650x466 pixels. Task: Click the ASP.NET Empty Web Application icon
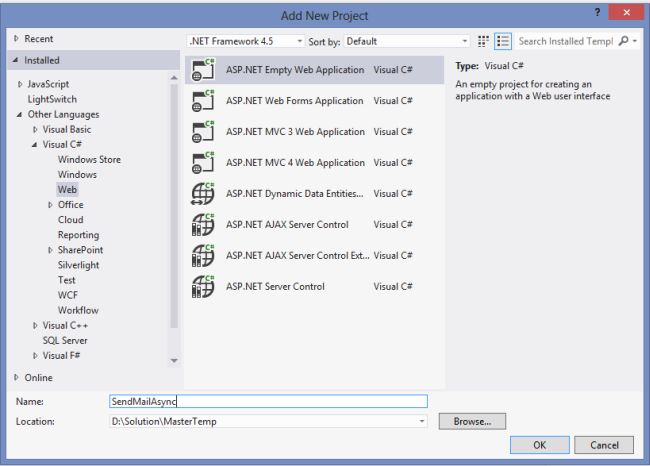pos(203,70)
